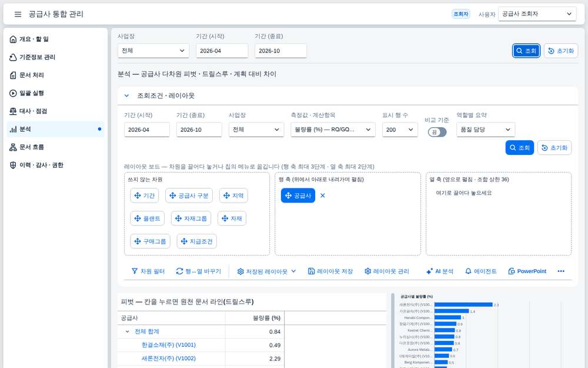588x368 pixels.
Task: Open the 차원 필터 filter
Action: (x=148, y=271)
